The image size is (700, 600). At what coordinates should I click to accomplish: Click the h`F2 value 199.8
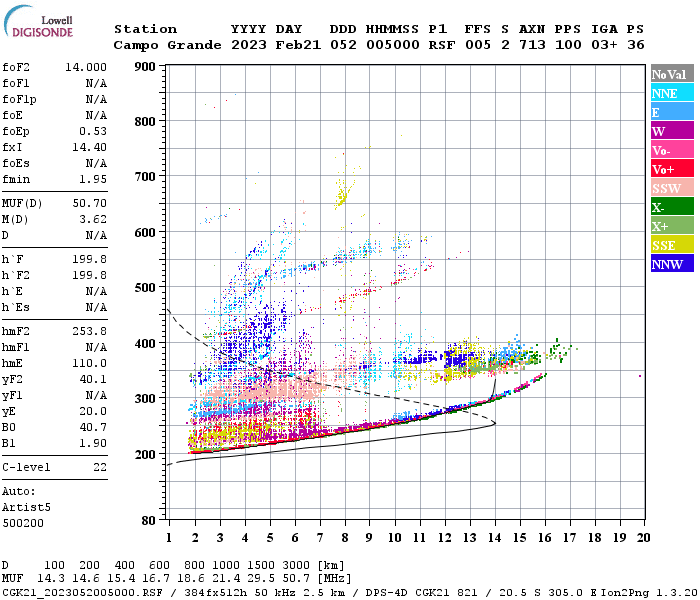click(90, 275)
